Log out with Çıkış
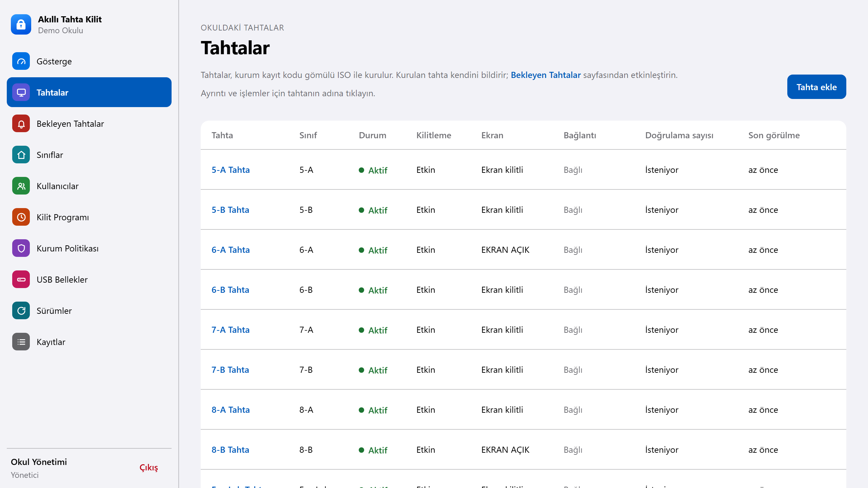Image resolution: width=868 pixels, height=488 pixels. (x=149, y=468)
